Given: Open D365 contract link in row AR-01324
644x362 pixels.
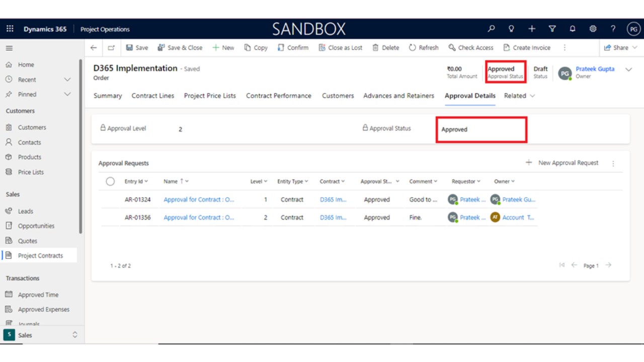Looking at the screenshot, I should pyautogui.click(x=333, y=200).
